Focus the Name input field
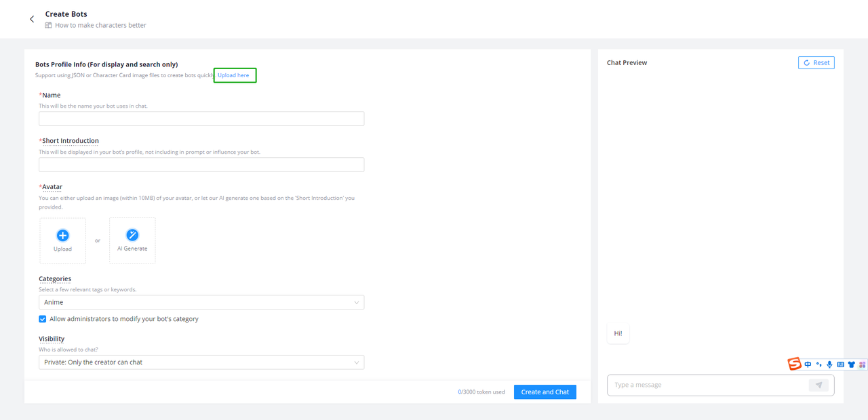Viewport: 868px width, 420px height. (201, 119)
